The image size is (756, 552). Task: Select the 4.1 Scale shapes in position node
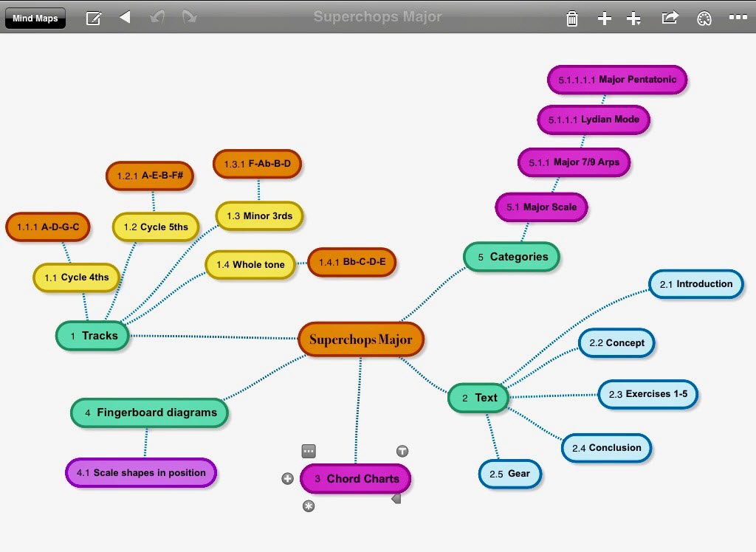click(x=141, y=472)
